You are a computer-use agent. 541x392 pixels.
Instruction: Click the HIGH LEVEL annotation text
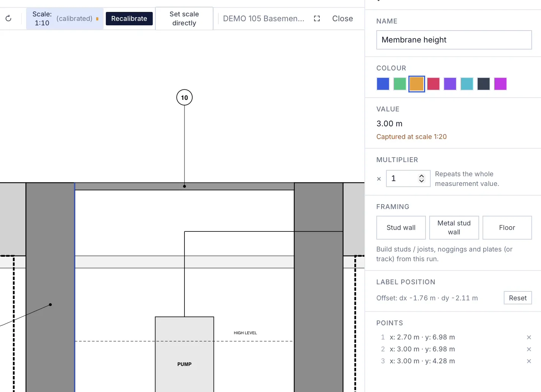coord(245,333)
